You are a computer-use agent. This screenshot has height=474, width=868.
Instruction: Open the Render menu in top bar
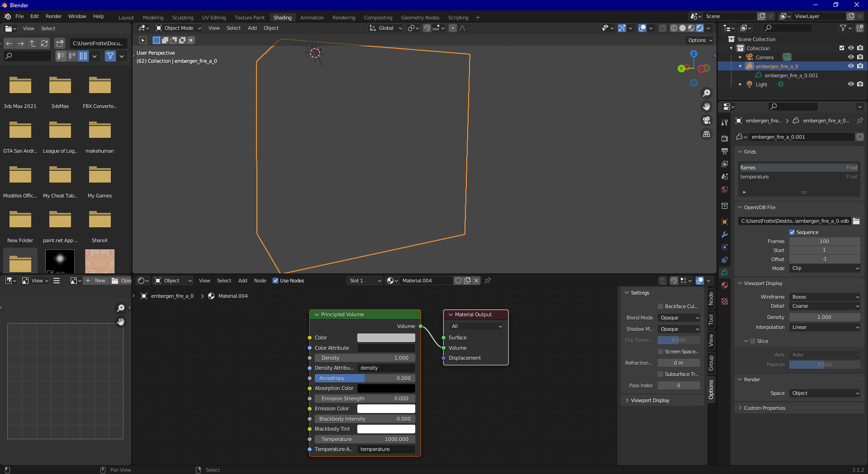coord(53,16)
